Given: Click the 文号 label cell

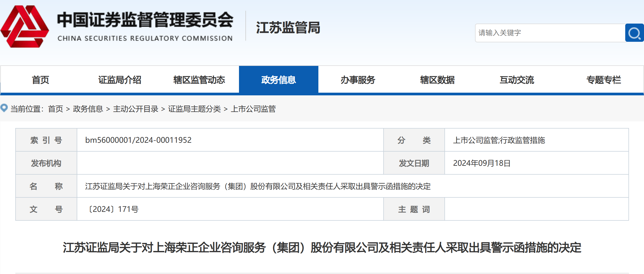Looking at the screenshot, I should 46,209.
